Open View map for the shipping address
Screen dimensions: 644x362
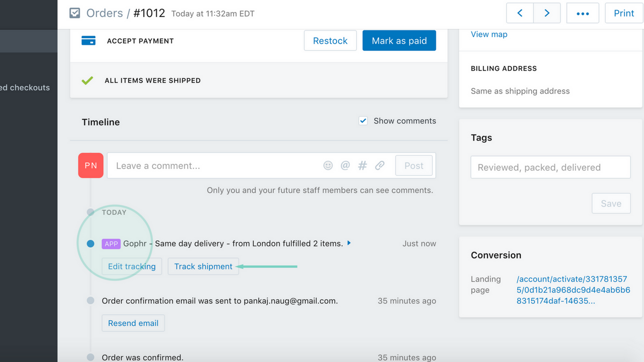click(x=489, y=34)
